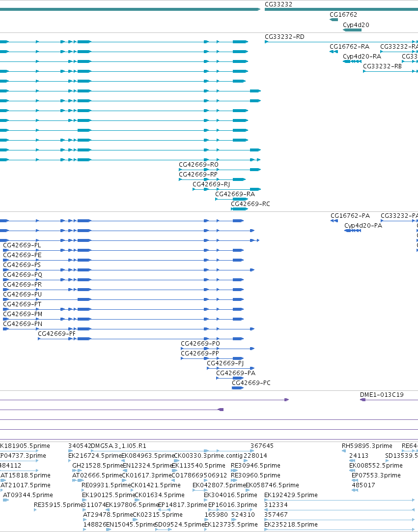The height and width of the screenshot is (532, 418).
Task: Select the CG42669-PM CDS label
Action: pos(23,314)
